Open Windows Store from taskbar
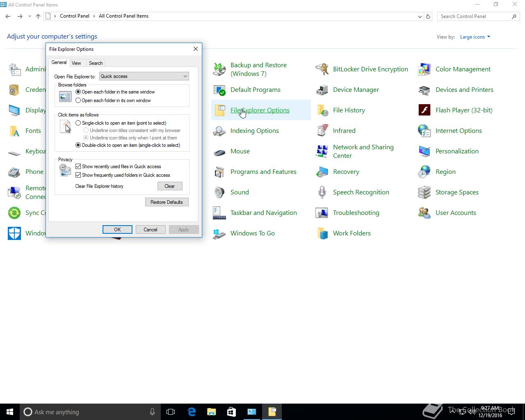Screen dimensions: 525x420 coord(232,412)
